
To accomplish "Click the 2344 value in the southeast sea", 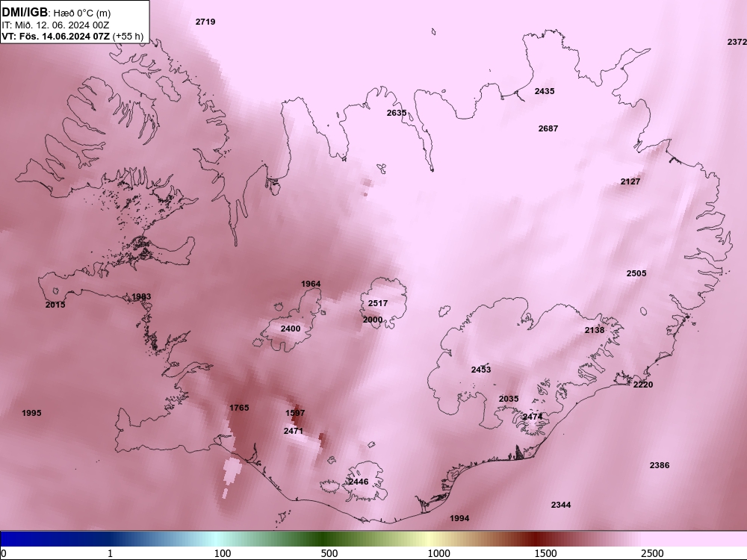I will (x=561, y=505).
